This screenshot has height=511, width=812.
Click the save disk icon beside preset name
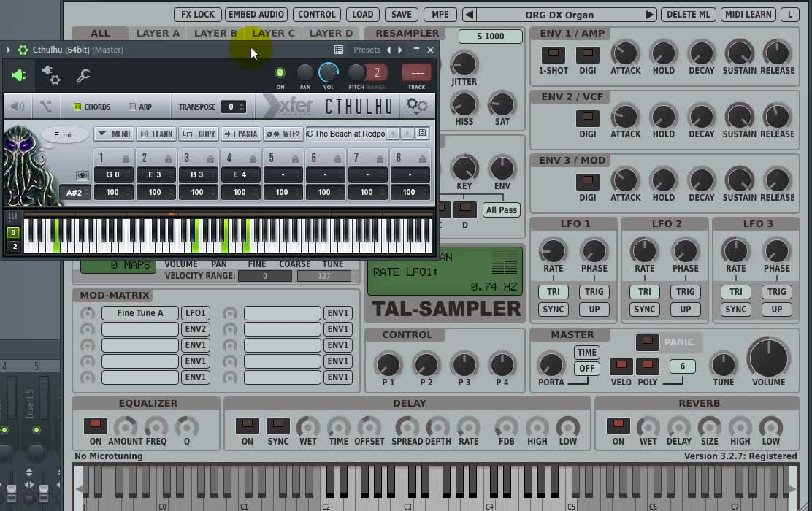(x=423, y=134)
